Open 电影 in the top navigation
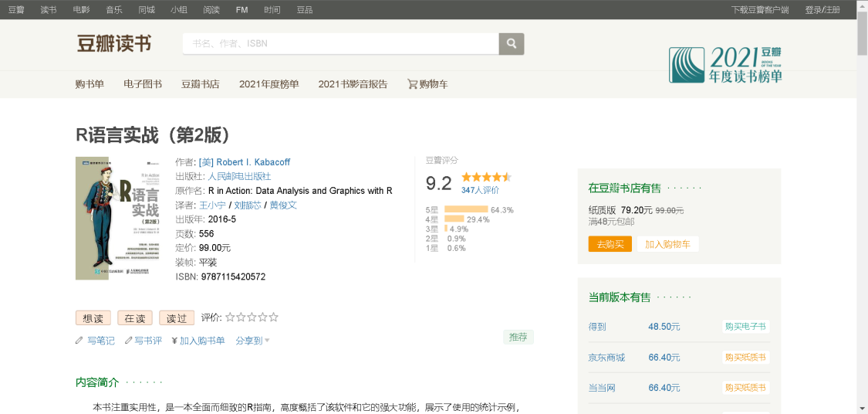868x414 pixels. pyautogui.click(x=81, y=10)
